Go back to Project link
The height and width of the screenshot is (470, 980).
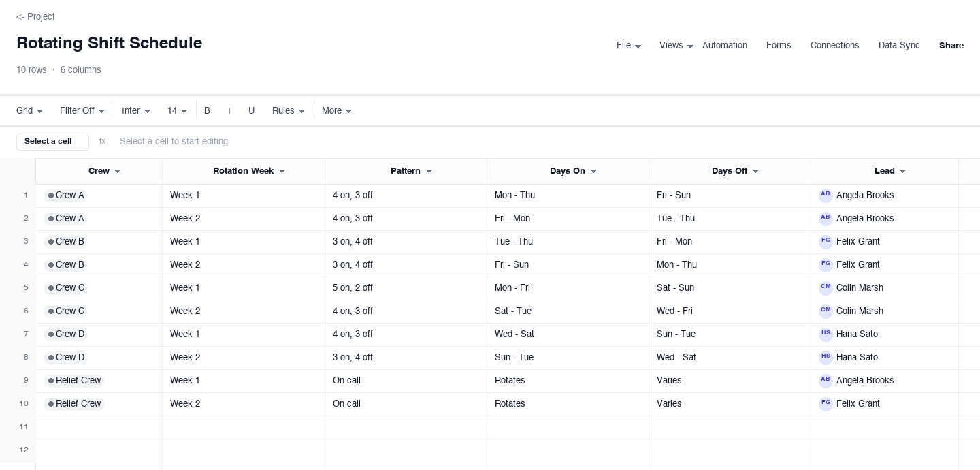tap(35, 16)
